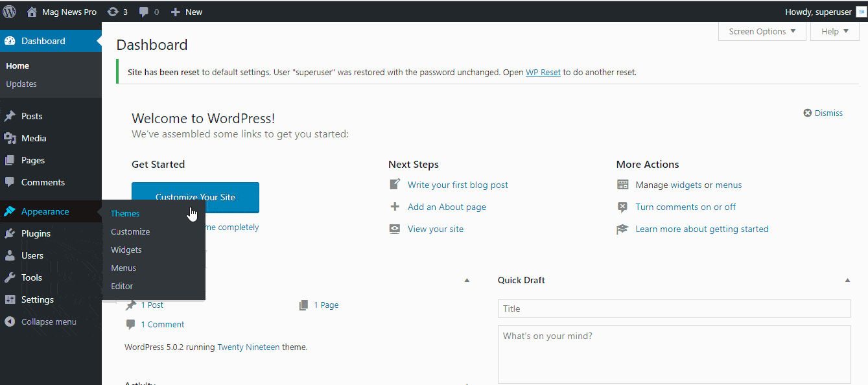Click the comments on/off icon
Image resolution: width=868 pixels, height=385 pixels.
click(x=623, y=207)
